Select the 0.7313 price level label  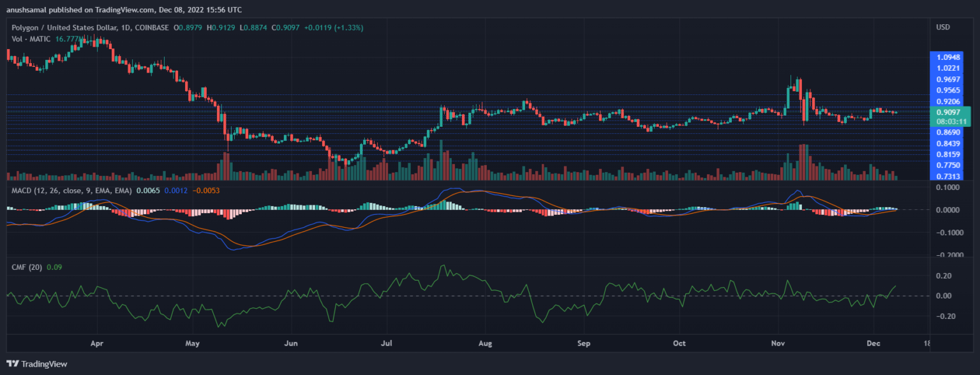949,176
